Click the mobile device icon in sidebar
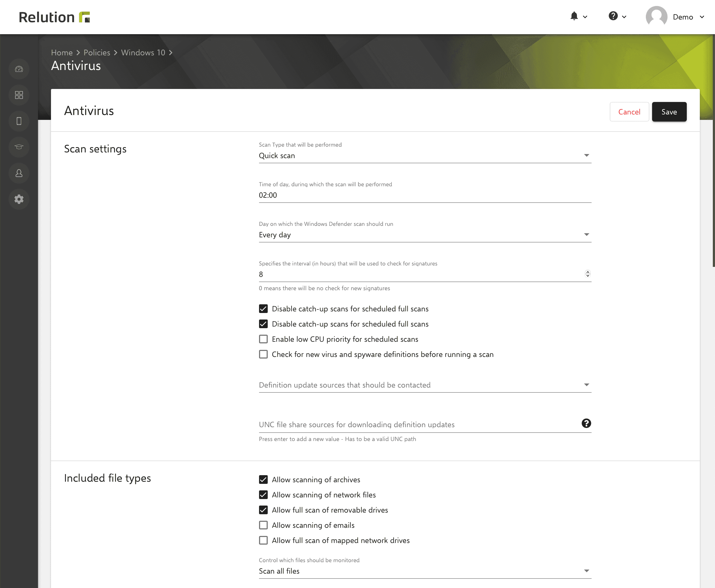Image resolution: width=715 pixels, height=588 pixels. (19, 121)
